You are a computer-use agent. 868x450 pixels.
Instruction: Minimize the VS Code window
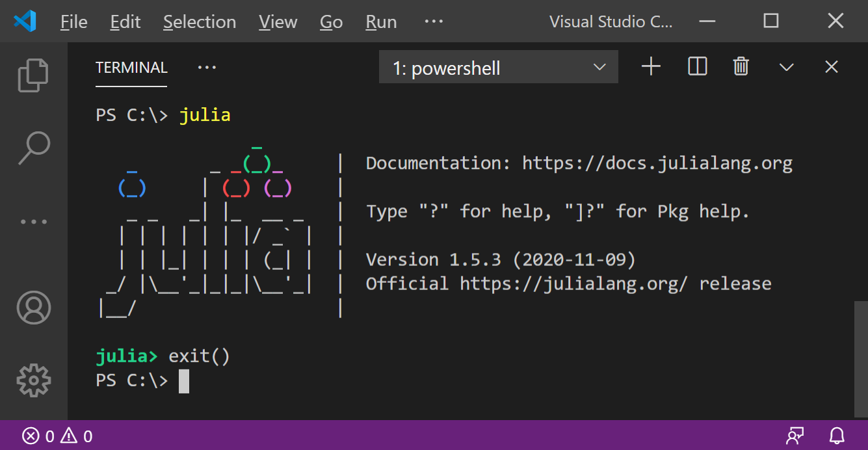pyautogui.click(x=709, y=21)
